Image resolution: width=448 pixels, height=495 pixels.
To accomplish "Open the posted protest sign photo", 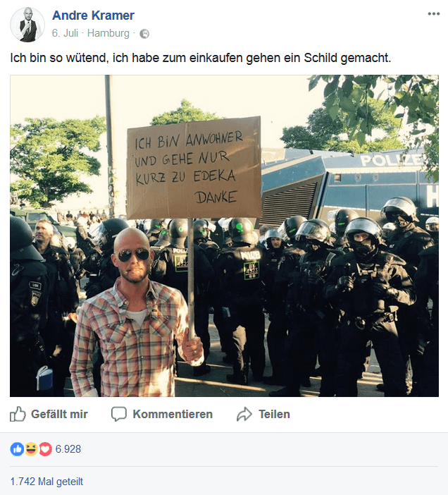I will pyautogui.click(x=224, y=236).
